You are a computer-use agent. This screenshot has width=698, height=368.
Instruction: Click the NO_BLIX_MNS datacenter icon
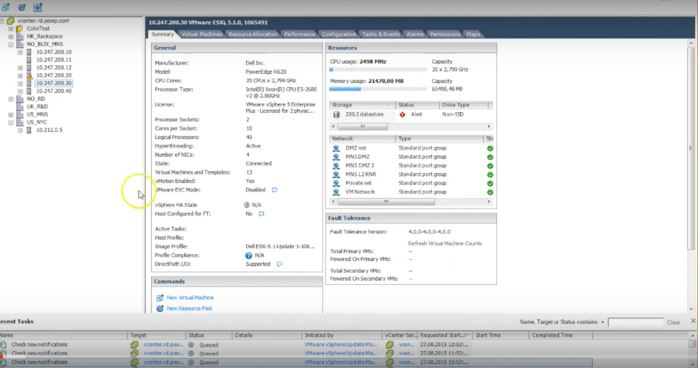pyautogui.click(x=20, y=44)
